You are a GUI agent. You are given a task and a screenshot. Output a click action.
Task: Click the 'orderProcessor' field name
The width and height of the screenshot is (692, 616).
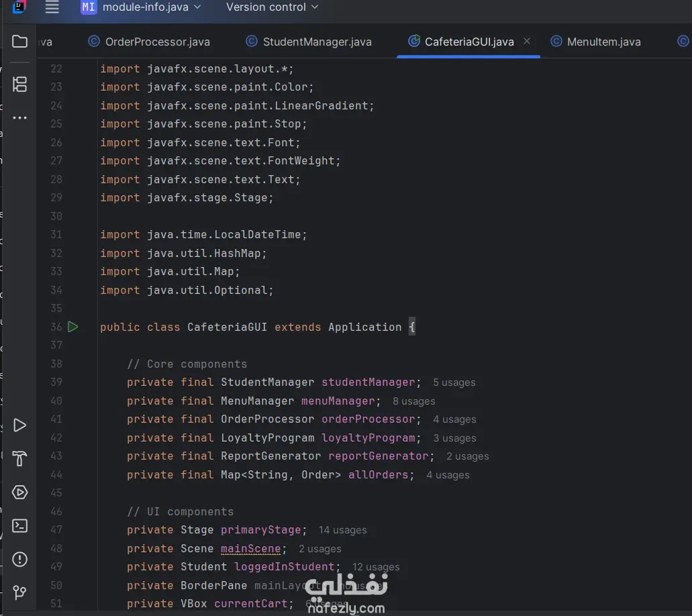point(368,419)
